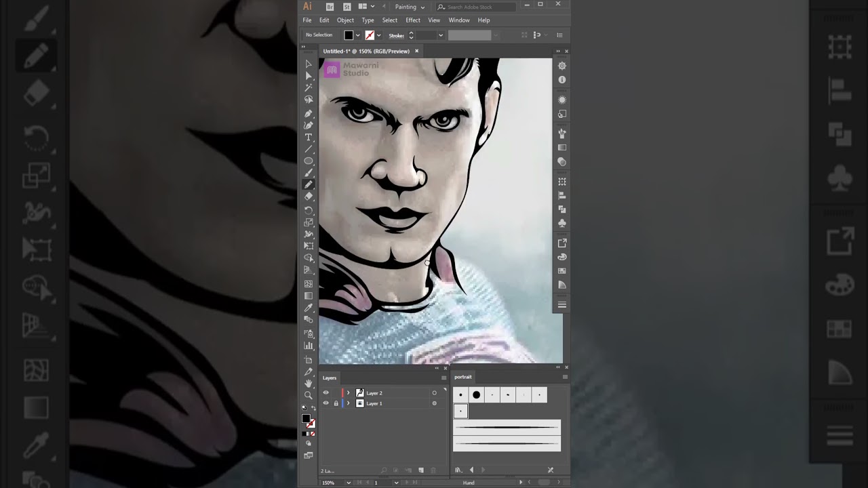Choose the Lasso tool
868x488 pixels.
click(x=309, y=100)
